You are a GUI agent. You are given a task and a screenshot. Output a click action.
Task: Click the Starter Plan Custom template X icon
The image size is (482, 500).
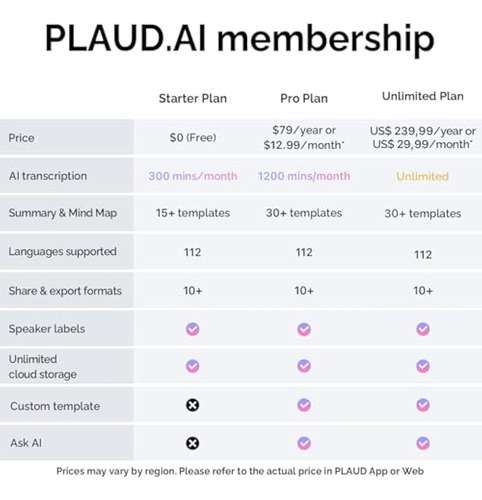193,405
